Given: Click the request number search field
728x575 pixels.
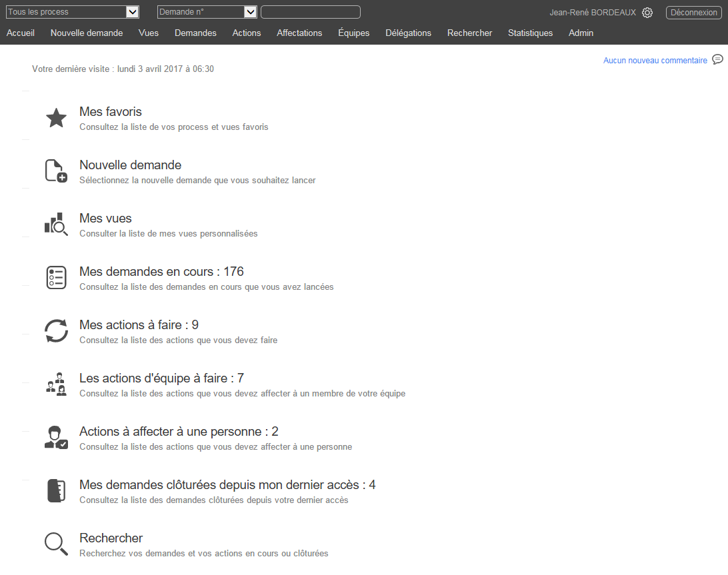Looking at the screenshot, I should point(310,12).
